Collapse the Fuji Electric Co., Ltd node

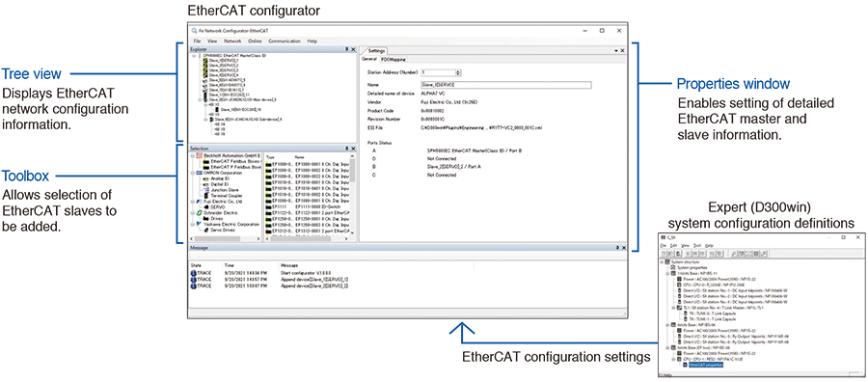[x=192, y=202]
